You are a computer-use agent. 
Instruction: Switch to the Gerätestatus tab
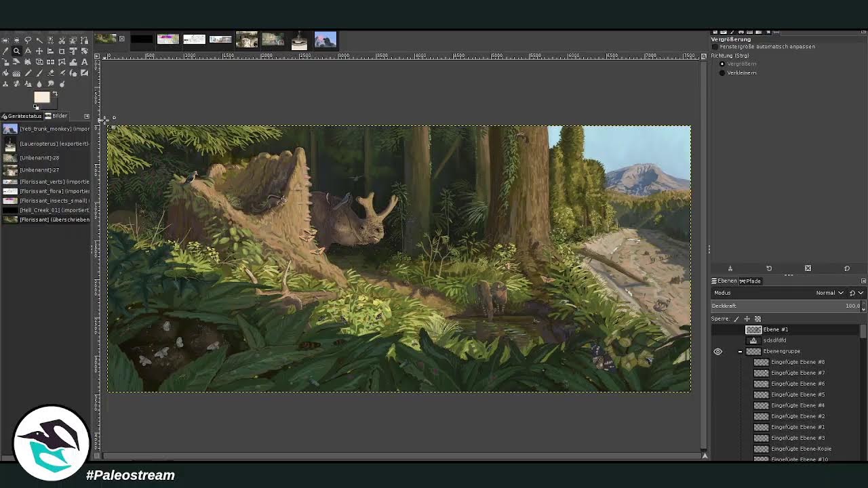(x=22, y=116)
